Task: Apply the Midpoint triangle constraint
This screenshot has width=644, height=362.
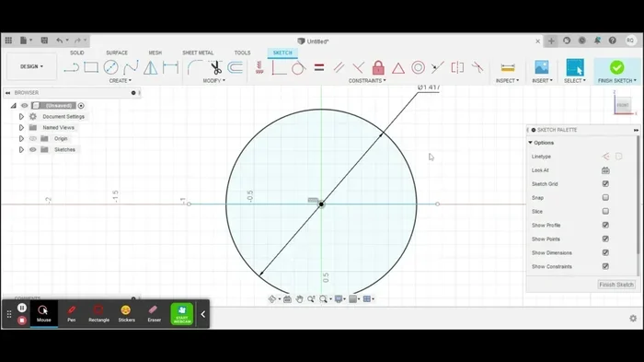Action: 398,68
